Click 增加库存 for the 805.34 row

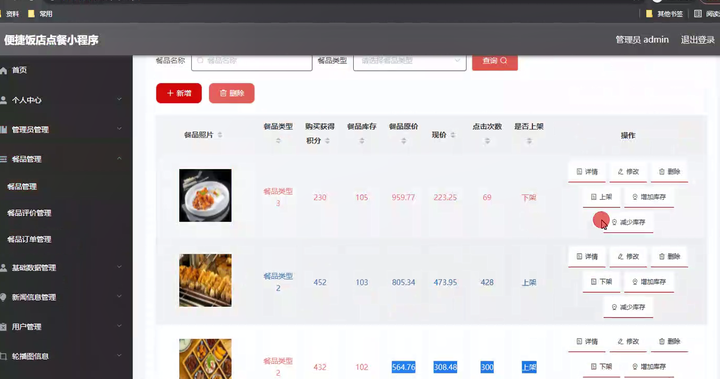point(649,282)
